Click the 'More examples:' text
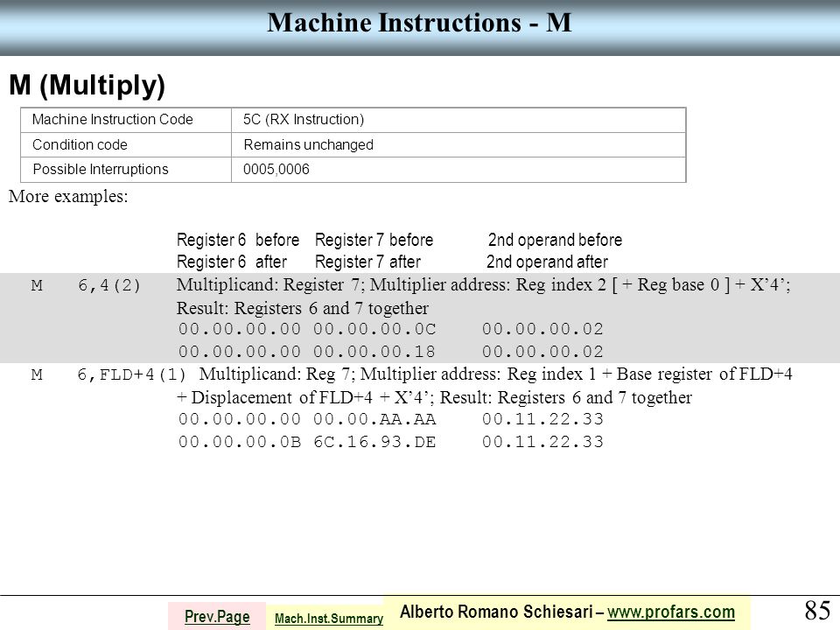 click(x=68, y=197)
